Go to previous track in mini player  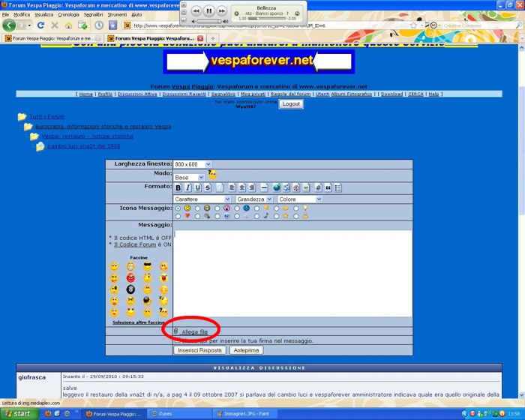coord(196,11)
